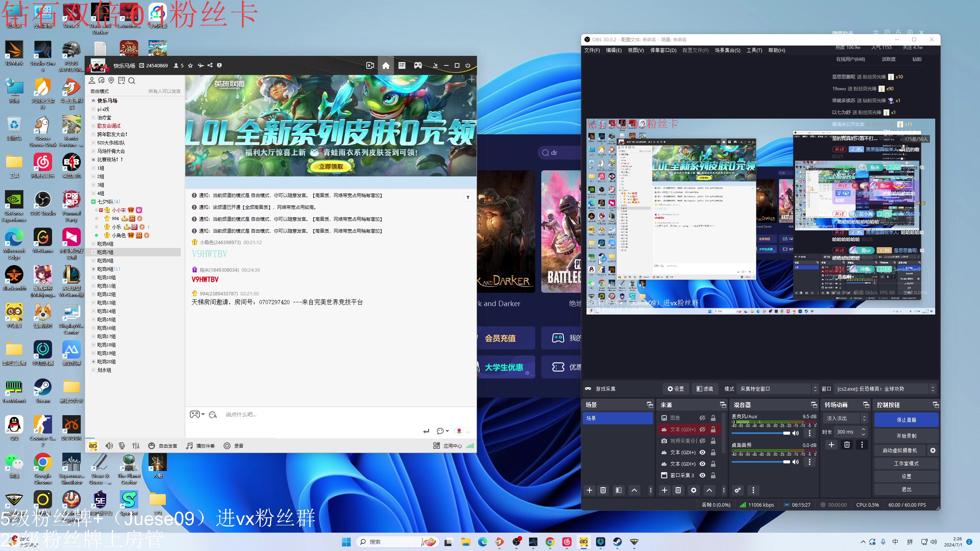This screenshot has height=551, width=980.
Task: Expand the 吃鸡9组 channel
Action: tap(93, 269)
